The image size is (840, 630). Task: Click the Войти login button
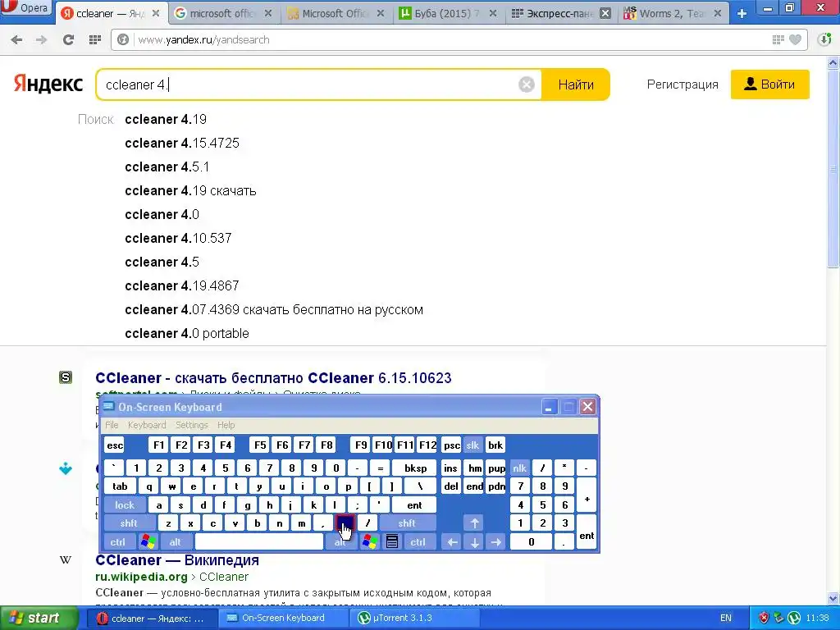tap(769, 84)
